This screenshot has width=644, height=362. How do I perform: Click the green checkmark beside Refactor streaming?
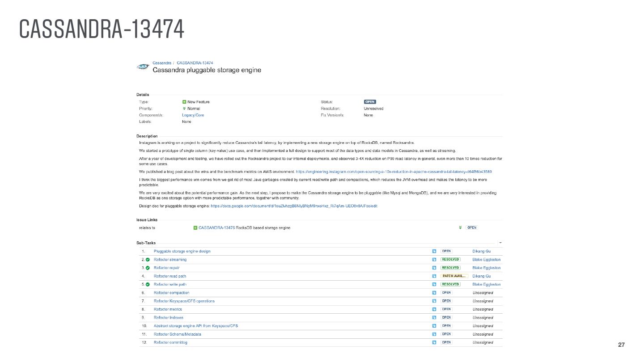pos(148,260)
